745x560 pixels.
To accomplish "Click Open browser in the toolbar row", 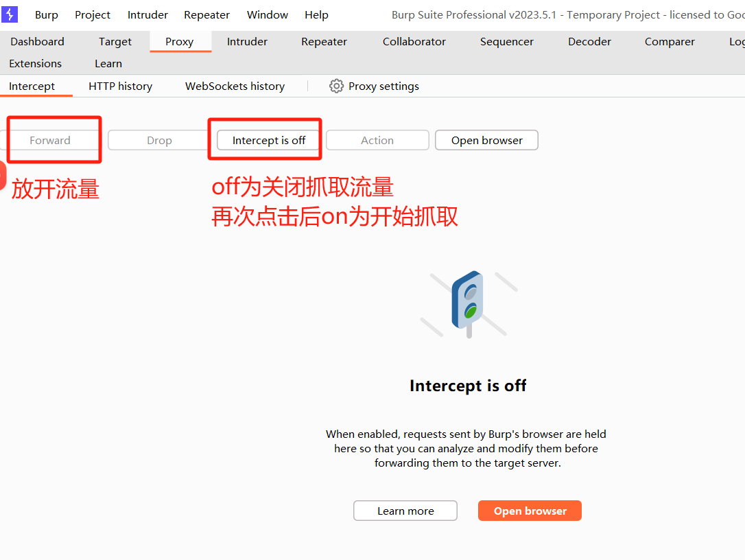I will tap(486, 140).
